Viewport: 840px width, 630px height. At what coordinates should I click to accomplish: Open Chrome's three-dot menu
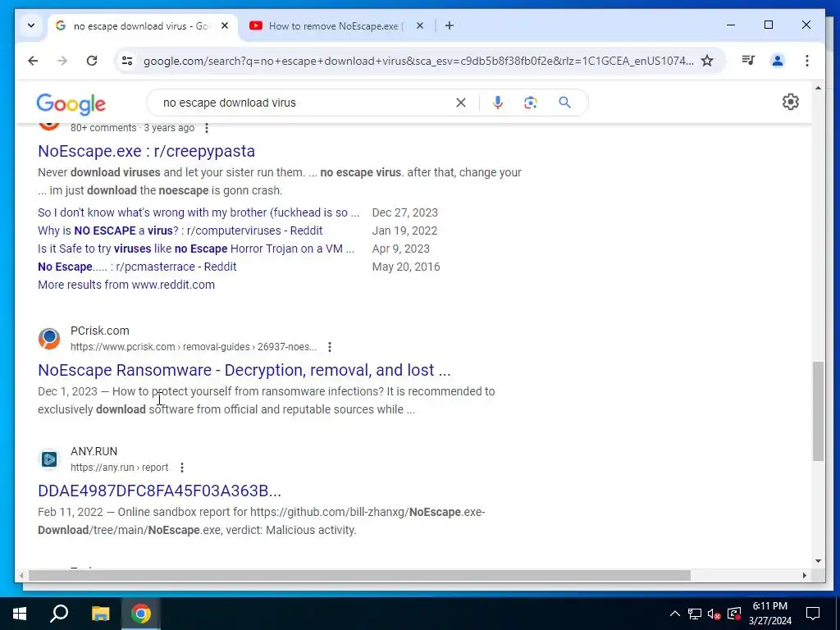coord(807,61)
